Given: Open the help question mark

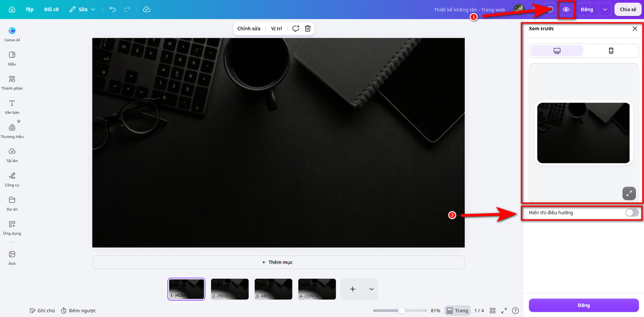Looking at the screenshot, I should (516, 311).
